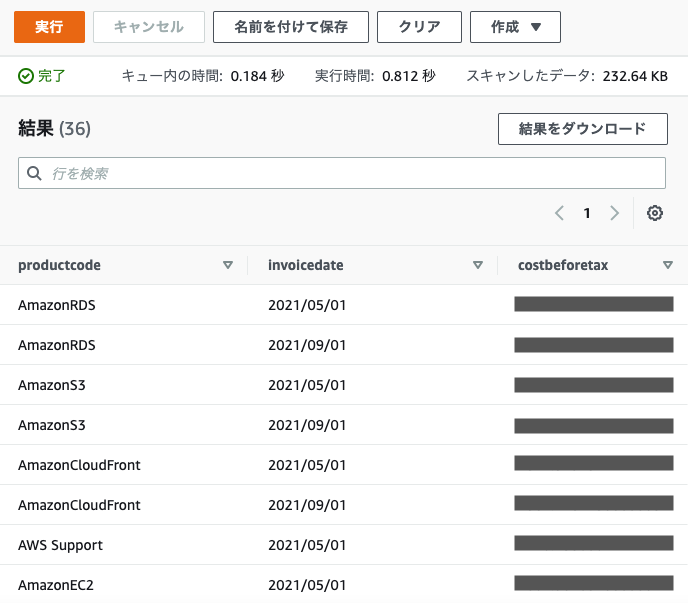The width and height of the screenshot is (688, 603).
Task: Sort by invoicedate column arrow
Action: (x=478, y=265)
